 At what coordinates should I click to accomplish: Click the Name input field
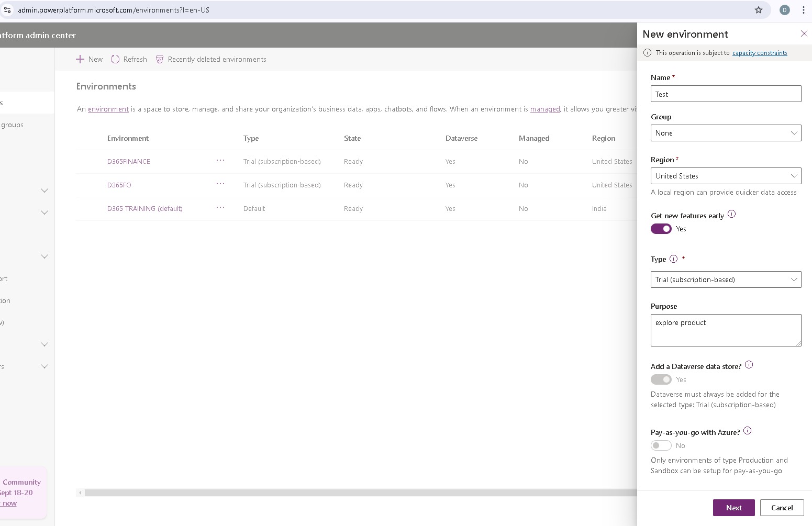click(726, 94)
